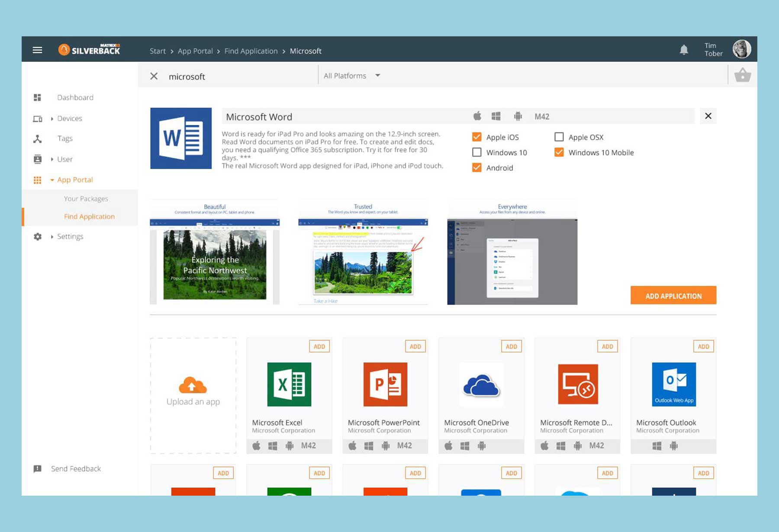Select Find Application submenu item
Image resolution: width=779 pixels, height=532 pixels.
tap(89, 216)
